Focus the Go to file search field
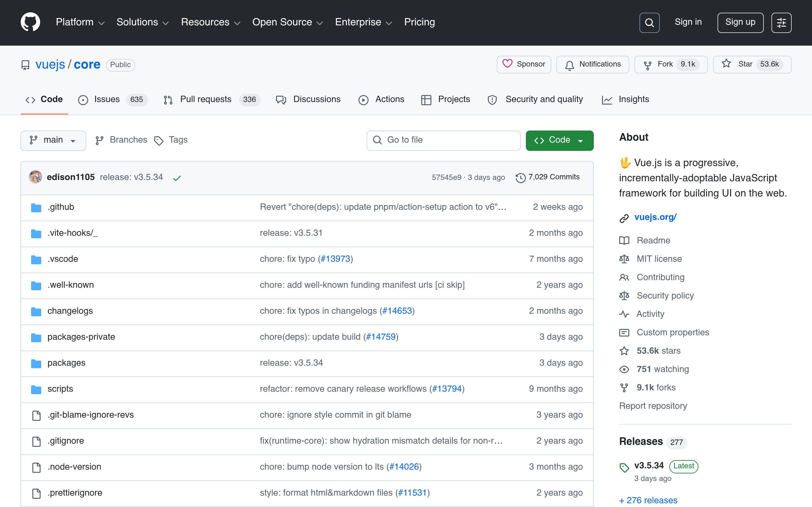 [443, 140]
